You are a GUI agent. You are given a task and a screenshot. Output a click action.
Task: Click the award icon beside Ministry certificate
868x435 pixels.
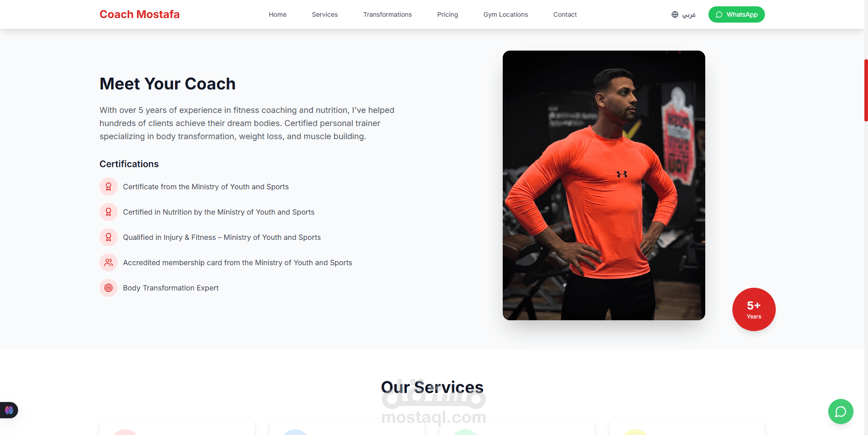[x=108, y=187]
